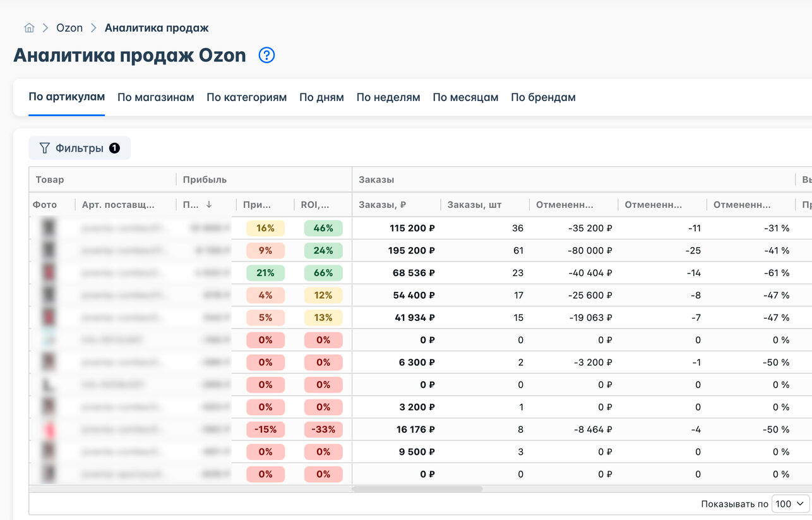Click the Товар group header
The width and height of the screenshot is (812, 520).
(102, 179)
